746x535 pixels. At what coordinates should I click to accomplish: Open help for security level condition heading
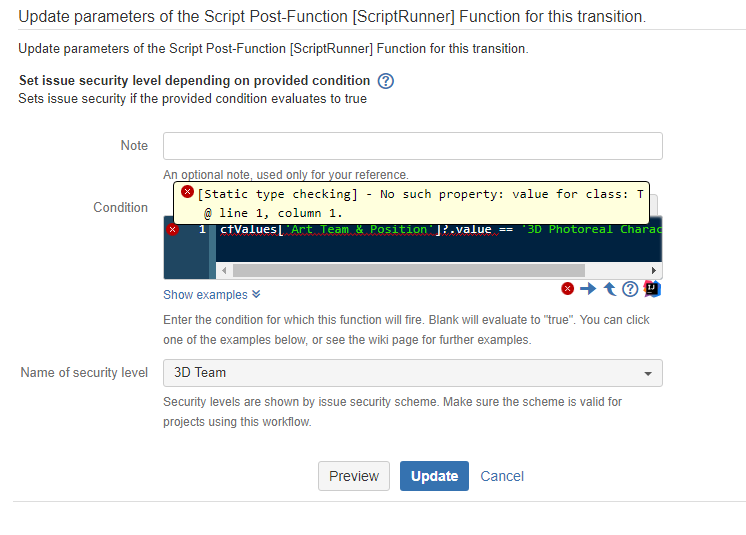(386, 81)
